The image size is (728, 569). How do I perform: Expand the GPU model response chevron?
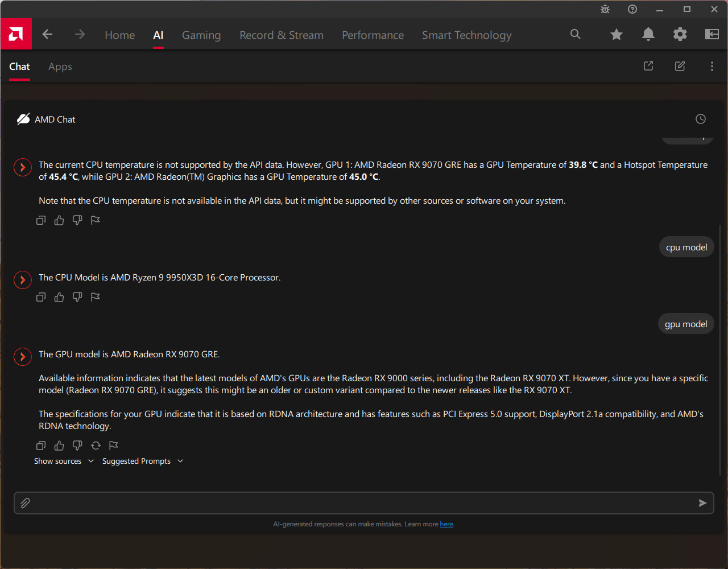click(x=23, y=357)
